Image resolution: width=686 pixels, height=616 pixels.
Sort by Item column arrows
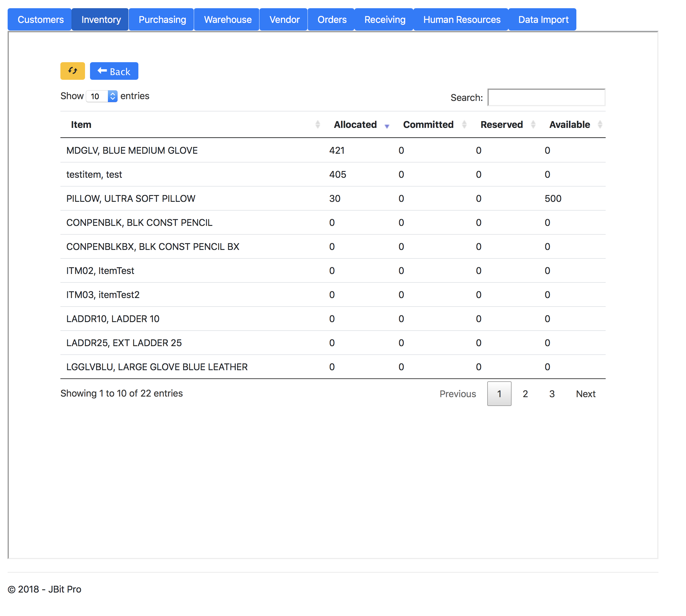317,125
